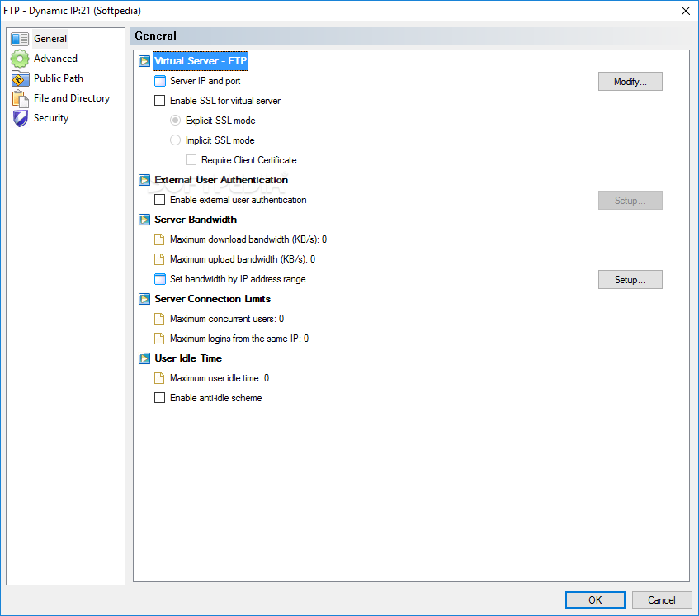Click the Maximum upload bandwidth note icon
This screenshot has width=699, height=616.
tap(159, 259)
